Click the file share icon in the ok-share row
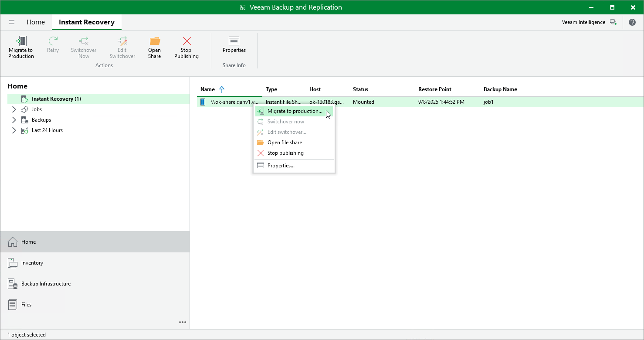The height and width of the screenshot is (340, 644). [203, 102]
